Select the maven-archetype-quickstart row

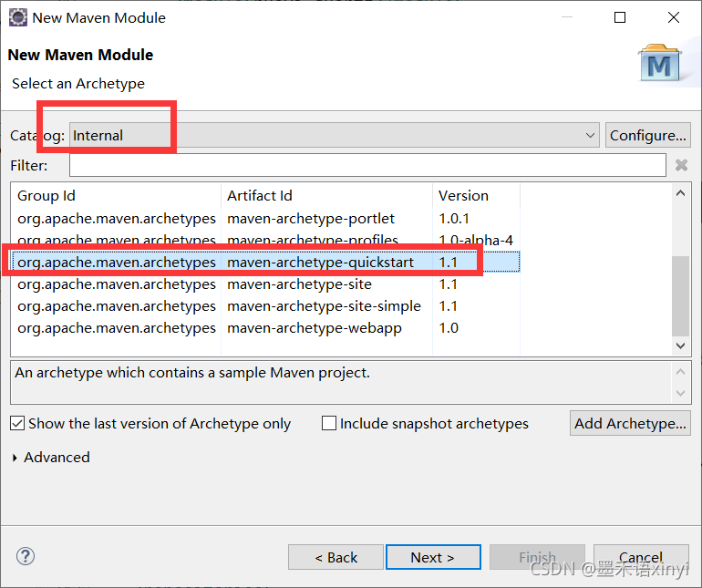click(266, 262)
